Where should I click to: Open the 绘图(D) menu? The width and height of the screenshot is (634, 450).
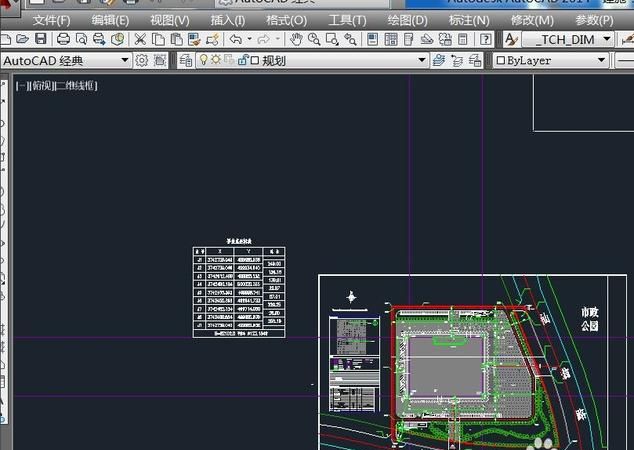coord(407,19)
